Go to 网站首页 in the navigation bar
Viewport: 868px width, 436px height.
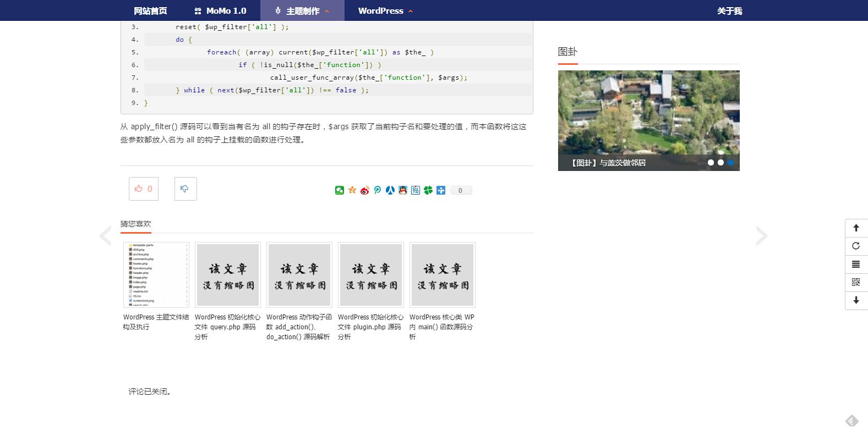[x=150, y=11]
